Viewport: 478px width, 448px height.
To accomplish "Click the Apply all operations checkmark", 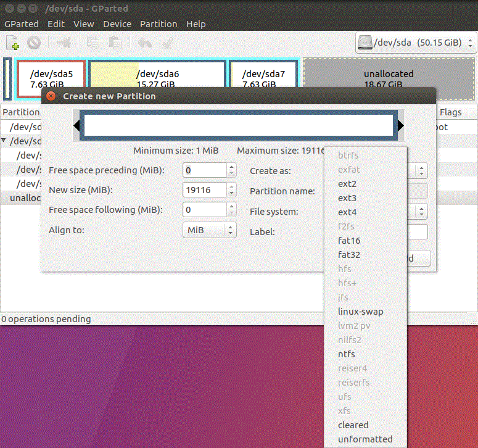I will (x=168, y=43).
